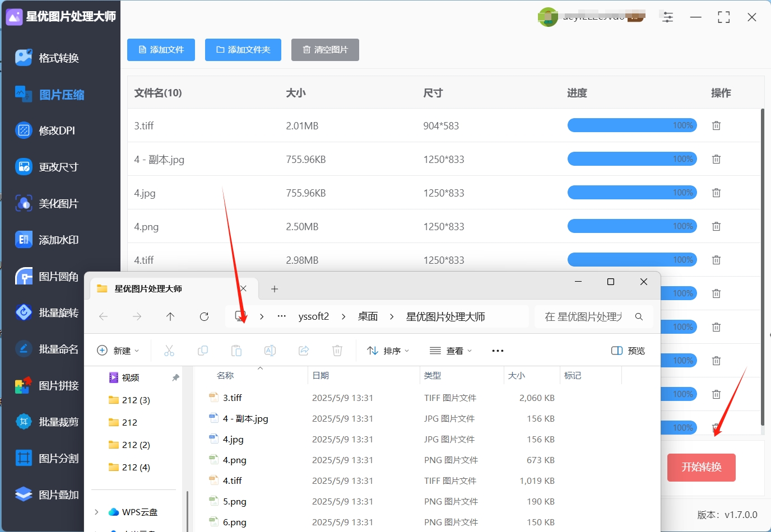This screenshot has height=532, width=771.
Task: Open the 批量裁剪 batch crop tool
Action: click(47, 422)
